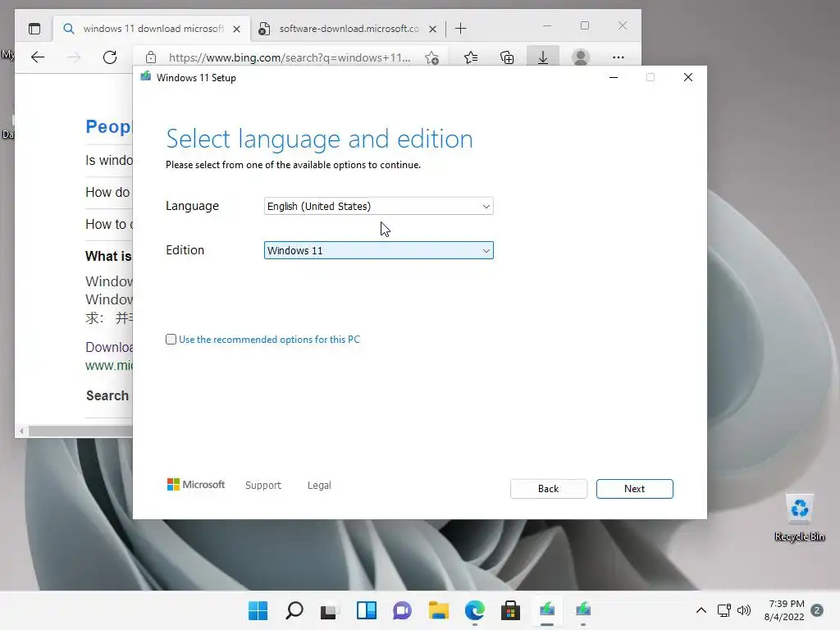Click the Next button in Setup
The width and height of the screenshot is (840, 630).
634,489
